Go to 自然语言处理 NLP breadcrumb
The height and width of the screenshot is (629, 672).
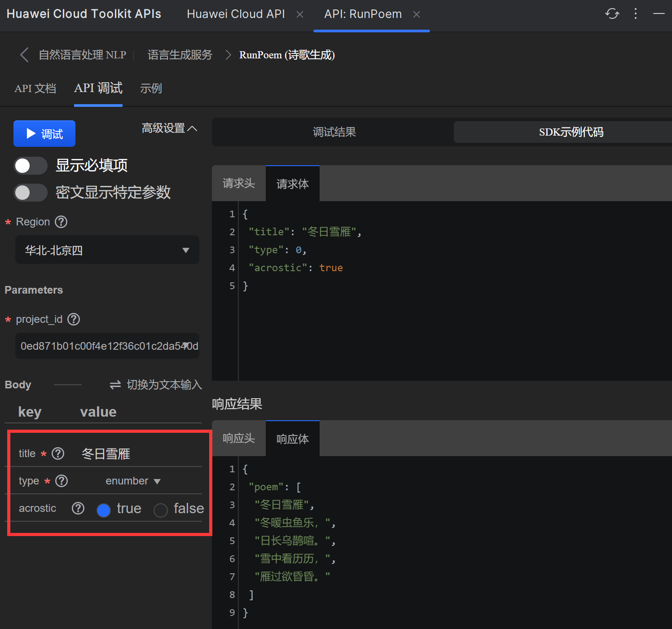(x=83, y=55)
